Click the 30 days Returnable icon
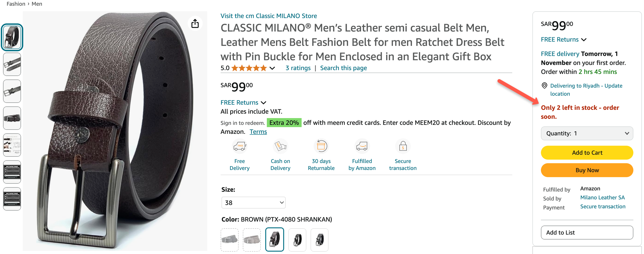Image resolution: width=644 pixels, height=254 pixels. click(321, 146)
